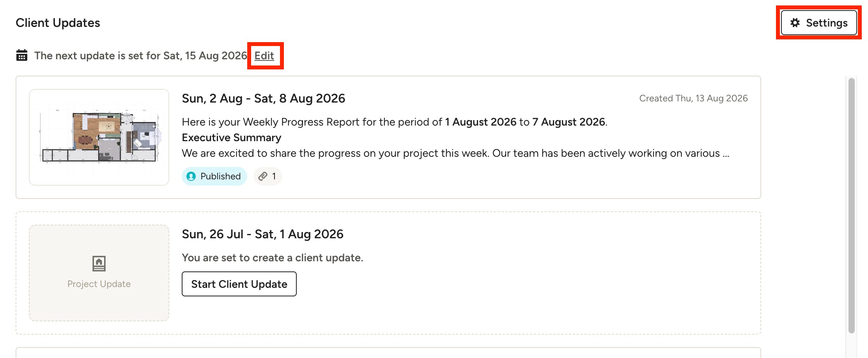The height and width of the screenshot is (358, 868).
Task: Click the Published status badge
Action: point(214,176)
